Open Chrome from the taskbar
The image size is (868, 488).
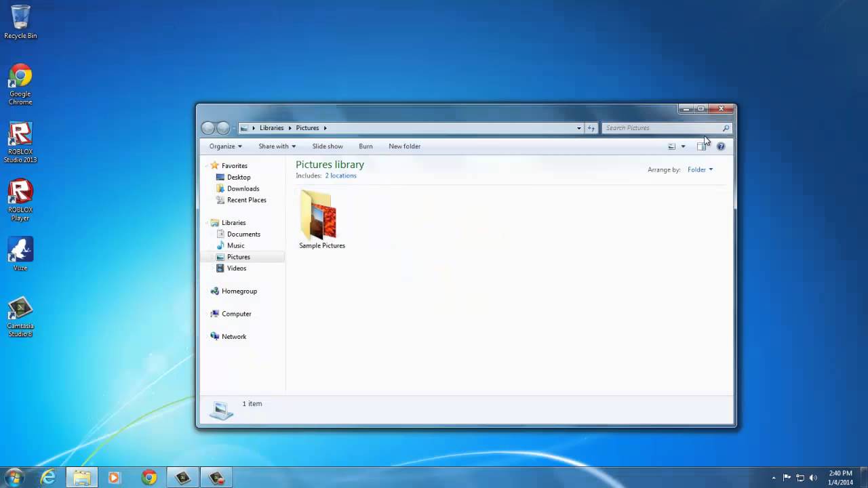tap(149, 477)
